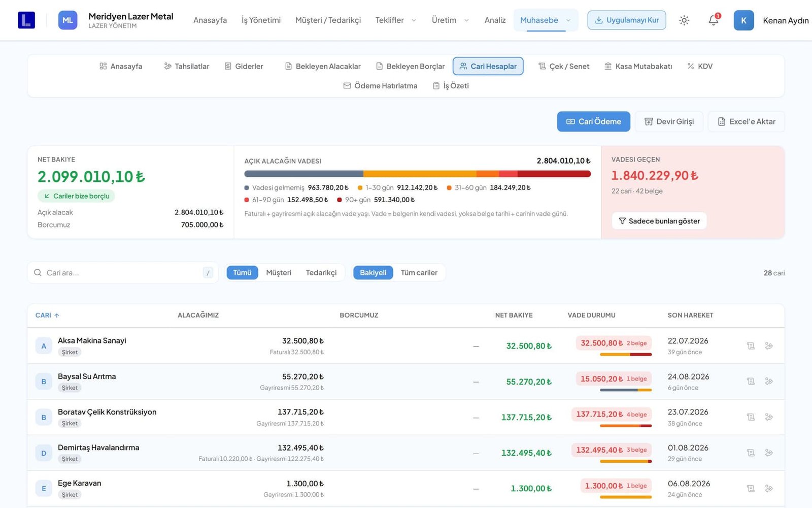Screen dimensions: 812x508
Task: Click Baysal Su Arıtma vade status bar
Action: click(x=626, y=390)
